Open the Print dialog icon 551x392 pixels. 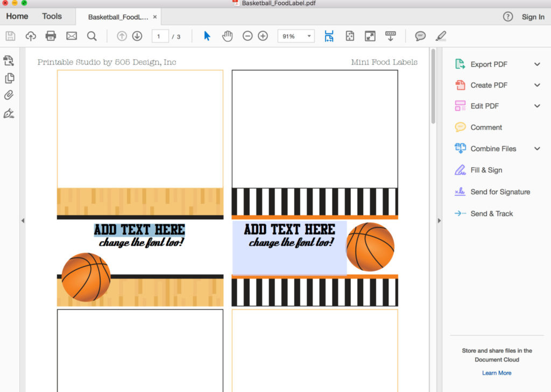pyautogui.click(x=51, y=36)
